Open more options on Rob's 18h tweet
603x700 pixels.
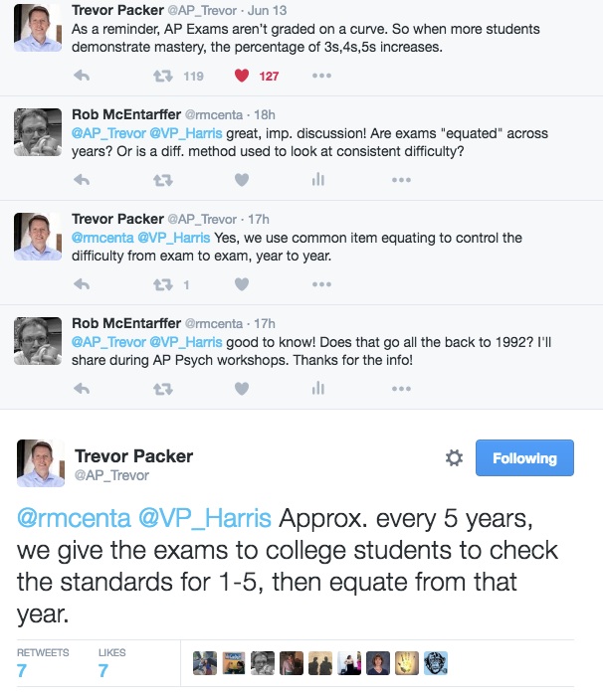click(401, 180)
